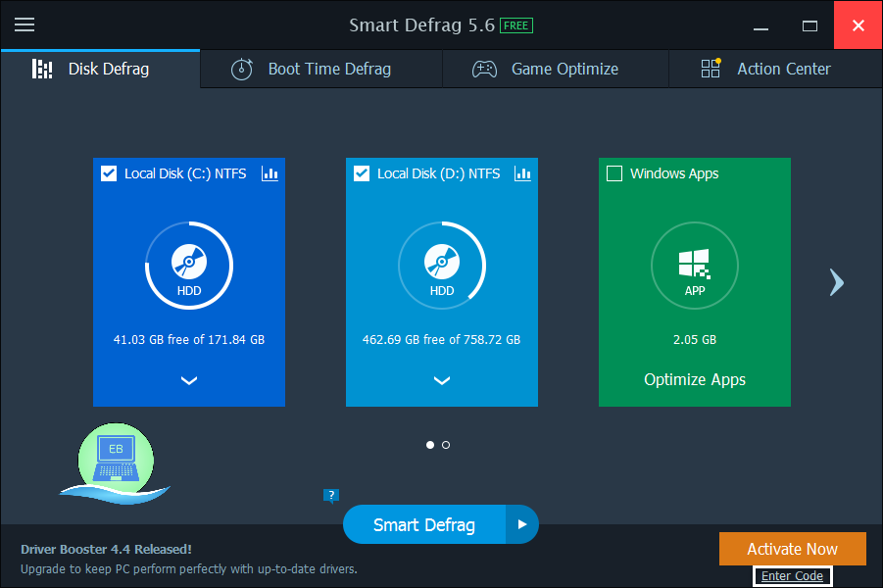Open the Driver Booster 4.4 Released! notice
Image resolution: width=883 pixels, height=588 pixels.
pos(107,549)
